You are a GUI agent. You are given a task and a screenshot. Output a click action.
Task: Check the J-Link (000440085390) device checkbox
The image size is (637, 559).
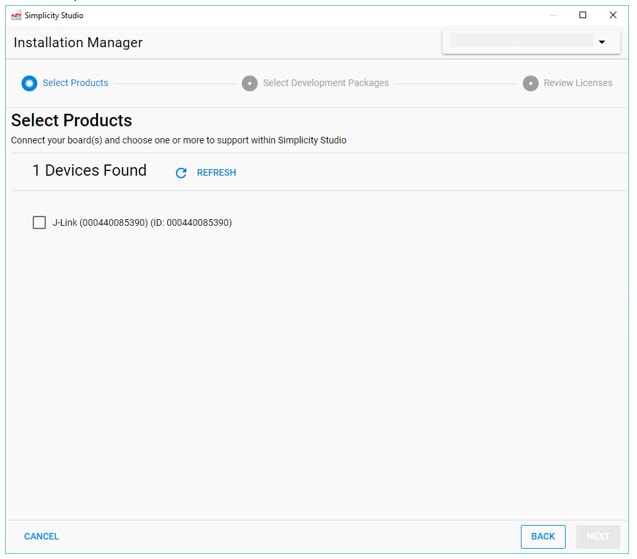coord(39,223)
